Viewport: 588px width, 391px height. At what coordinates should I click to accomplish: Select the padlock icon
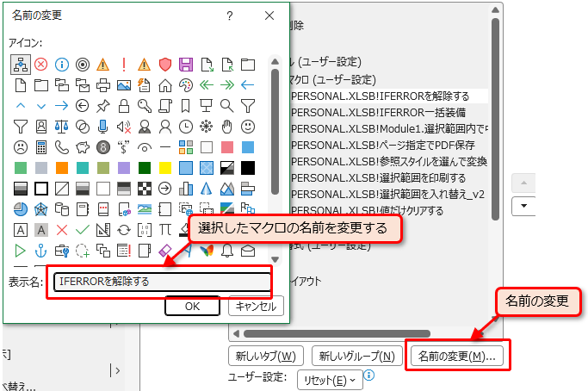click(x=123, y=105)
